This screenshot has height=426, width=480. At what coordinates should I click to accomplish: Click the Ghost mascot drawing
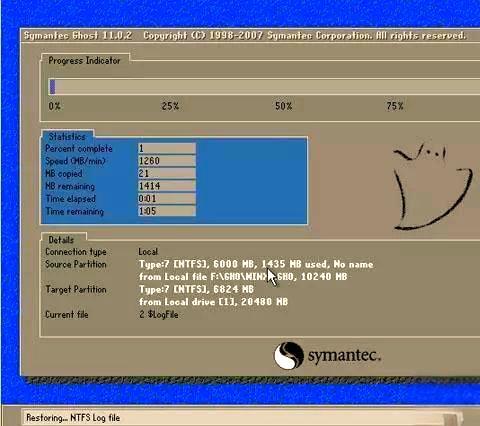[433, 187]
